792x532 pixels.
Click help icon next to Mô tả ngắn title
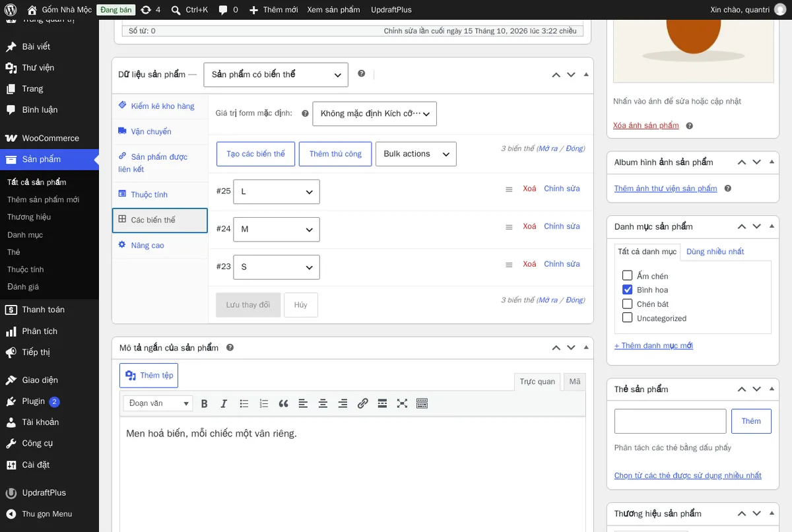coord(230,347)
